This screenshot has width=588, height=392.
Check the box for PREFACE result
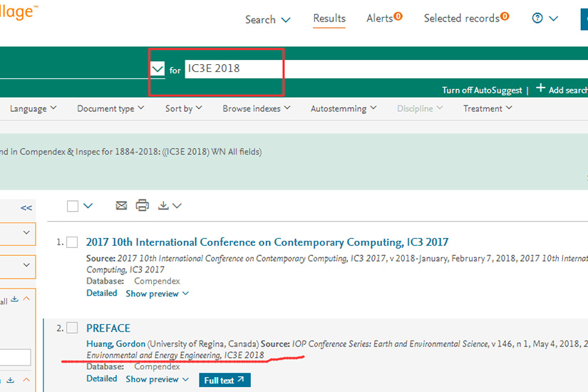click(72, 328)
